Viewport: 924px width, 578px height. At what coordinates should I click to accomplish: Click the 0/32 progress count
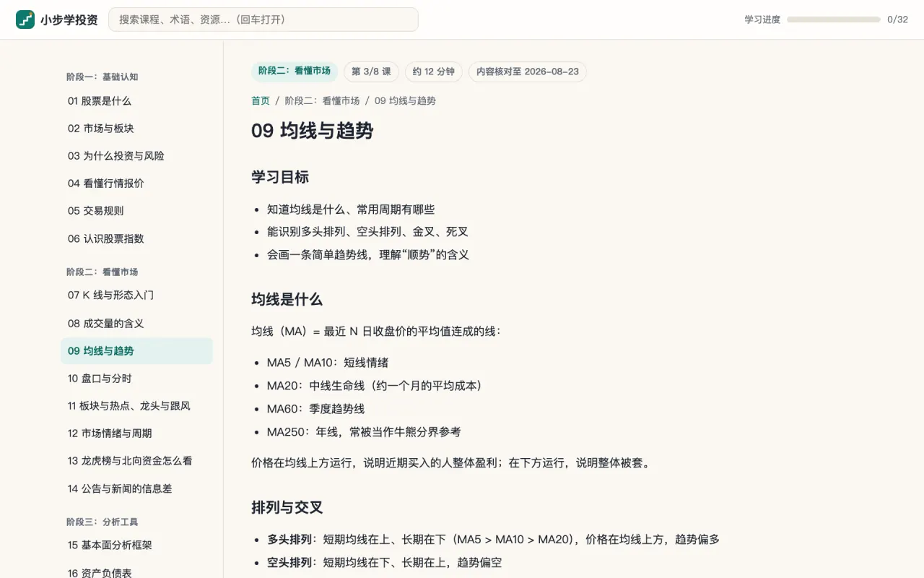click(x=897, y=20)
